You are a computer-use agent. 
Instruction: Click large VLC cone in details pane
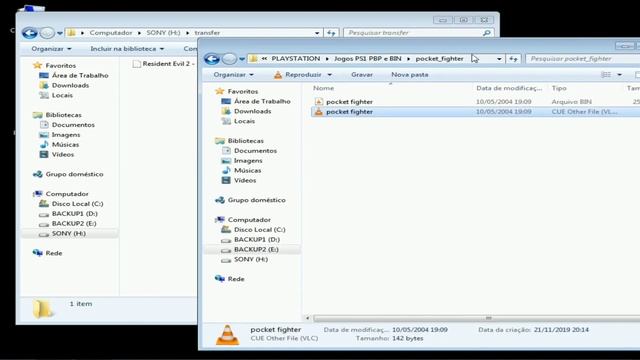(227, 335)
